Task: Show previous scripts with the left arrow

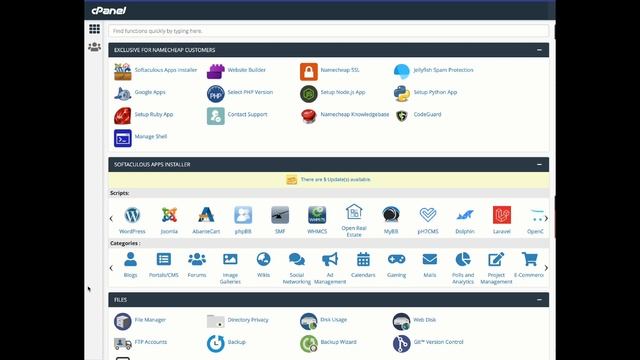Action: click(x=111, y=219)
